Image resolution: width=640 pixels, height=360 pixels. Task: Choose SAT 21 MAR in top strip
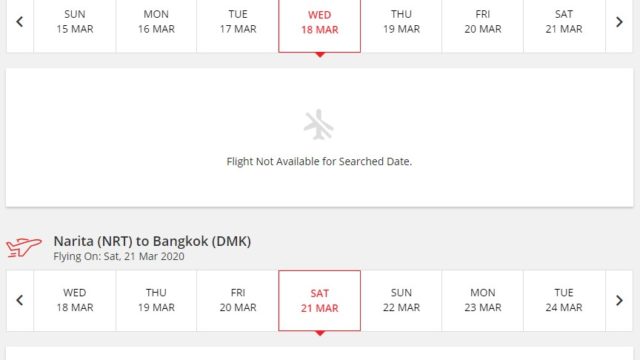click(x=564, y=22)
